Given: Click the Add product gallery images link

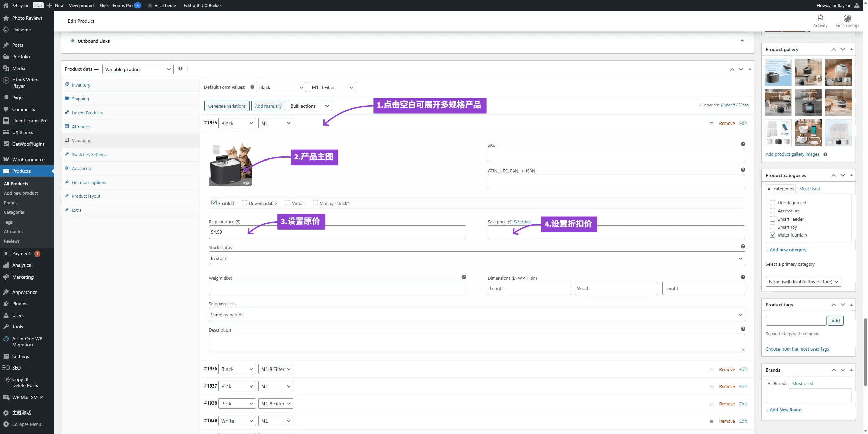Looking at the screenshot, I should pos(792,154).
